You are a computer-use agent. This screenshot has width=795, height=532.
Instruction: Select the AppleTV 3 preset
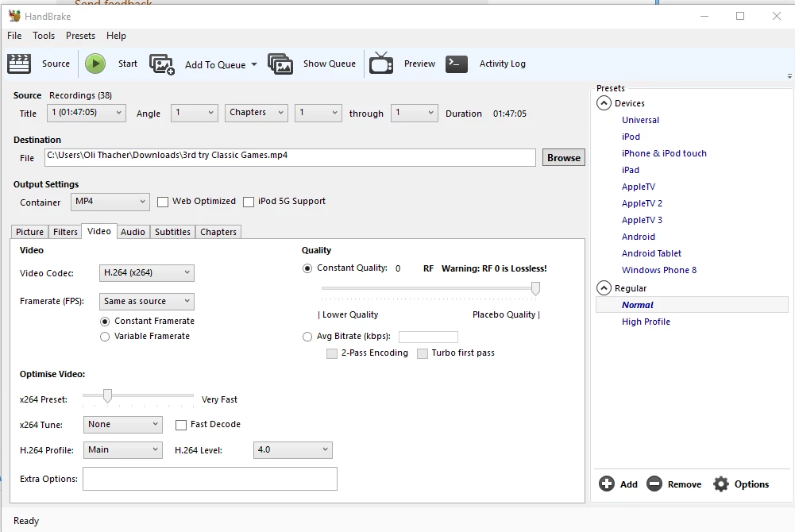[642, 220]
